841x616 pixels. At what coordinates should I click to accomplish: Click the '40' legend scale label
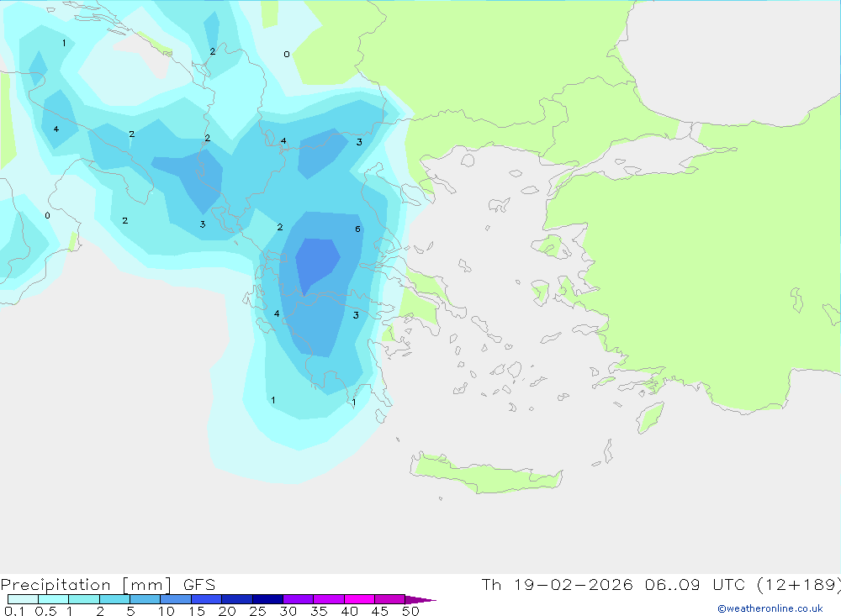[349, 611]
